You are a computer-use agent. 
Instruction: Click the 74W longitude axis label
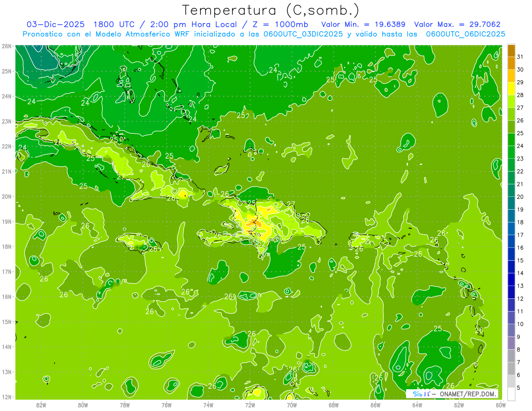208,404
